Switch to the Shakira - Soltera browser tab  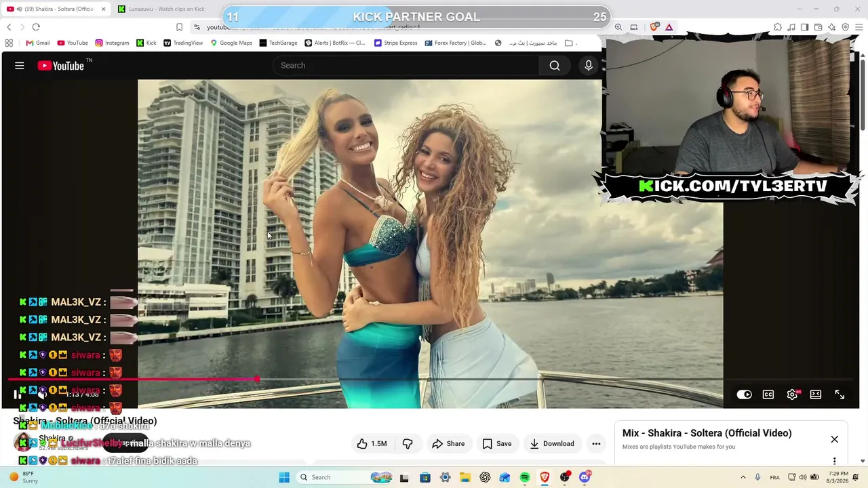pos(53,9)
